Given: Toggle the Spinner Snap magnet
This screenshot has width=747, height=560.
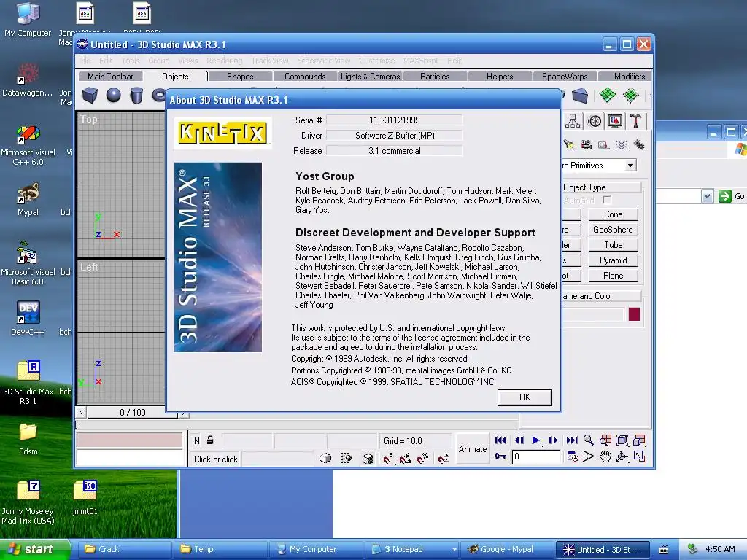Looking at the screenshot, I should (444, 458).
